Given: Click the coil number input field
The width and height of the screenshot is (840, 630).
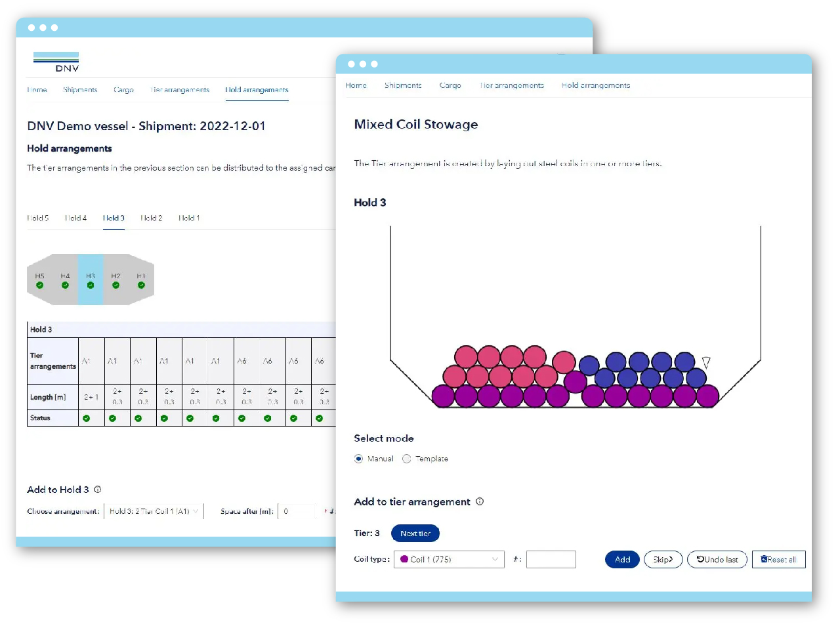Looking at the screenshot, I should tap(551, 560).
